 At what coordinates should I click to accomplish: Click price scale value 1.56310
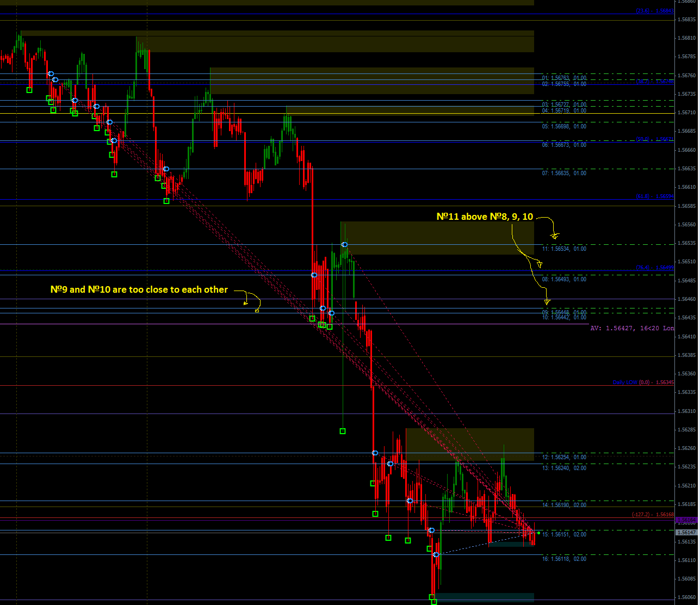687,411
